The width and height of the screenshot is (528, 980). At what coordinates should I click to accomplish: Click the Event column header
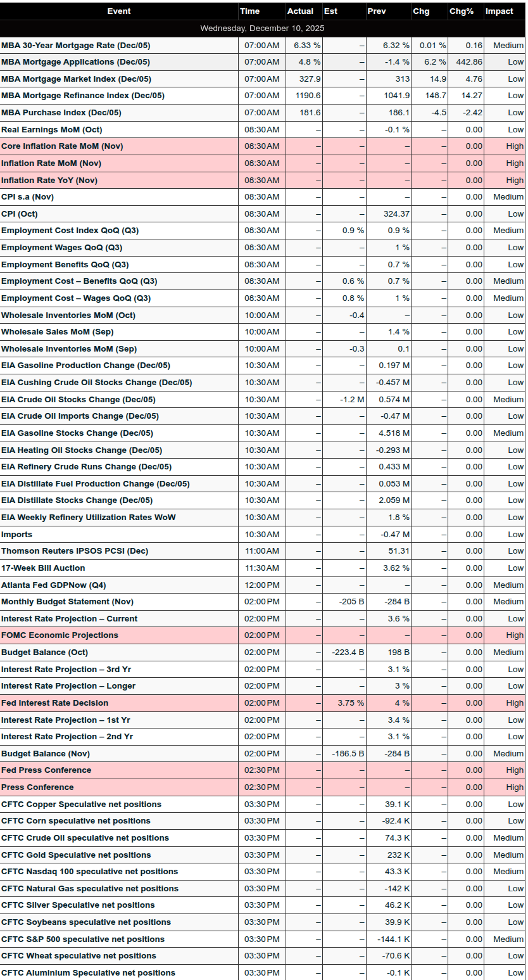click(119, 11)
